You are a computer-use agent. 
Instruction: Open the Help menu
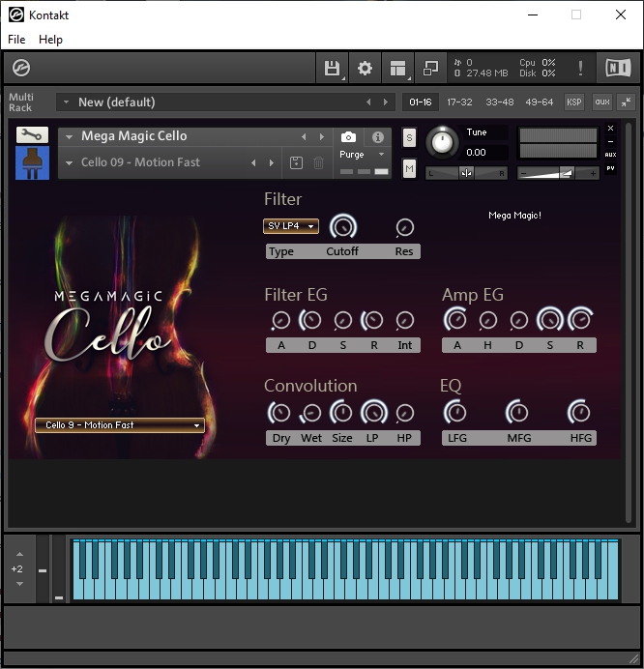coord(50,40)
